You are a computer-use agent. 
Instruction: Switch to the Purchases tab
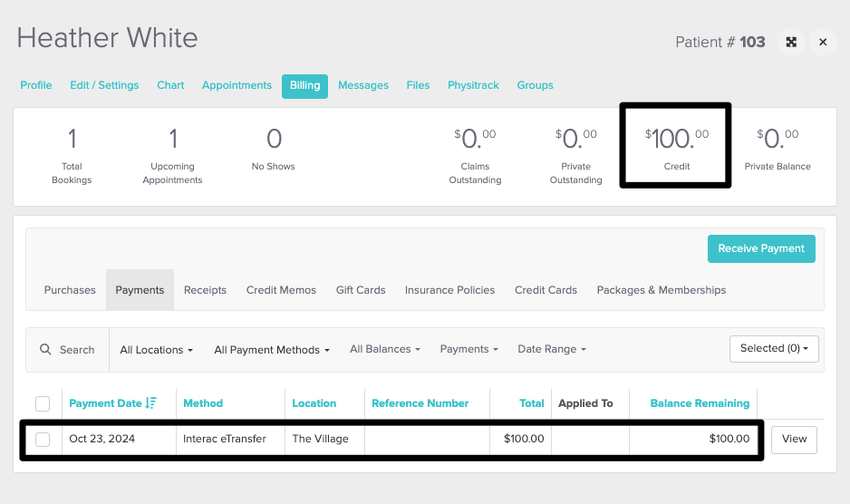[70, 290]
